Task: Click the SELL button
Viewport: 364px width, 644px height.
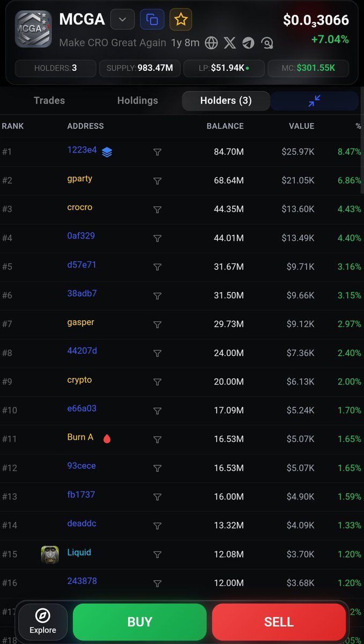Action: [279, 622]
